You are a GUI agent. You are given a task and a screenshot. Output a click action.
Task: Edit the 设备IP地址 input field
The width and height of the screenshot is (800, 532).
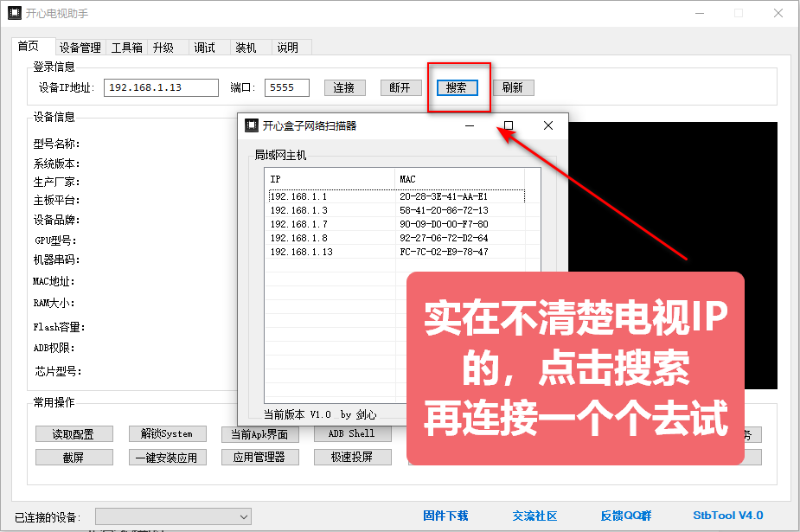pos(161,87)
